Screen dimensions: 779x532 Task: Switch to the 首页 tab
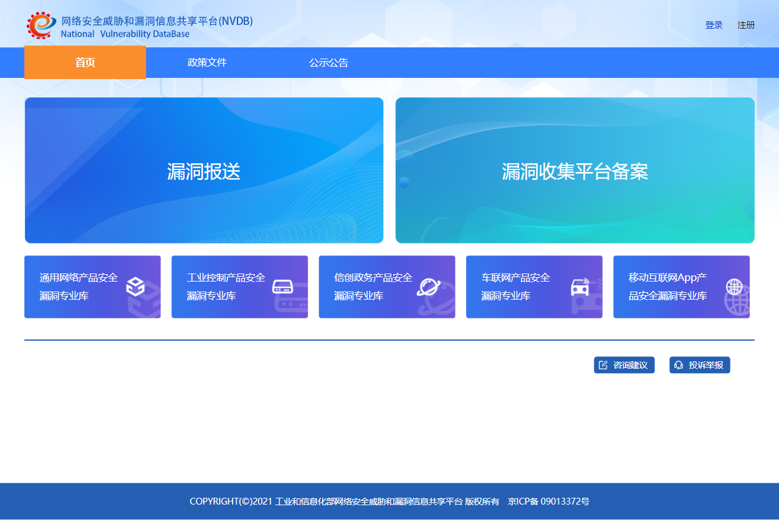click(85, 62)
